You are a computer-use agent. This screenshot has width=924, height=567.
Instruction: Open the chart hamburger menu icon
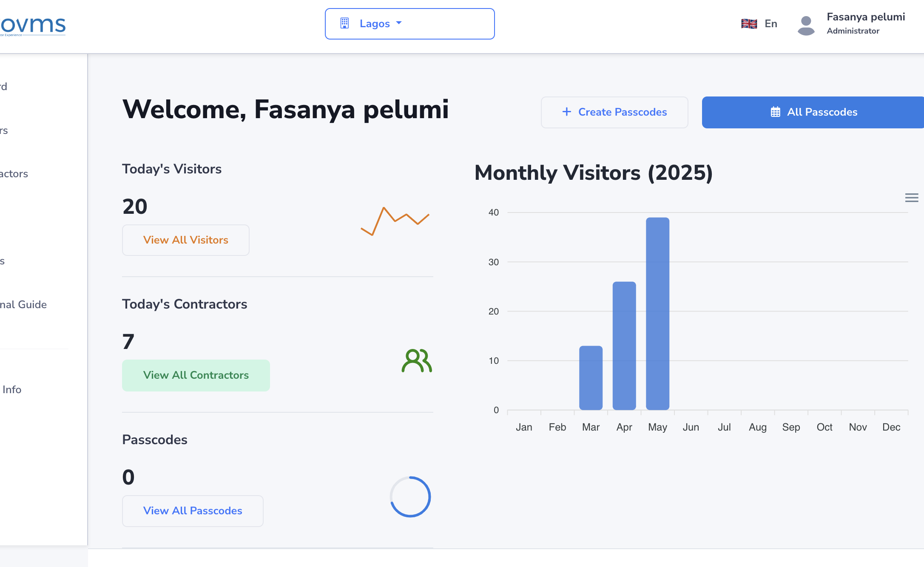(x=911, y=198)
